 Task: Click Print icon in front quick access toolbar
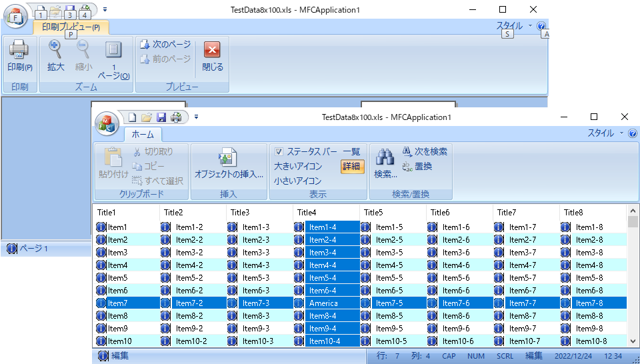point(176,117)
